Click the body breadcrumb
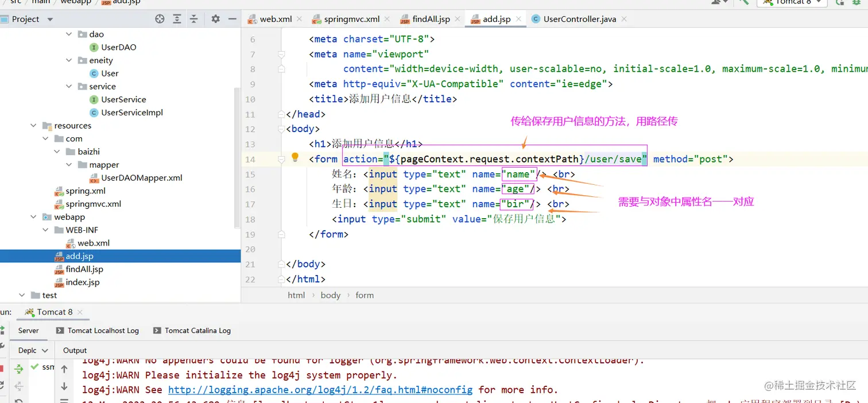The height and width of the screenshot is (403, 868). (x=331, y=295)
